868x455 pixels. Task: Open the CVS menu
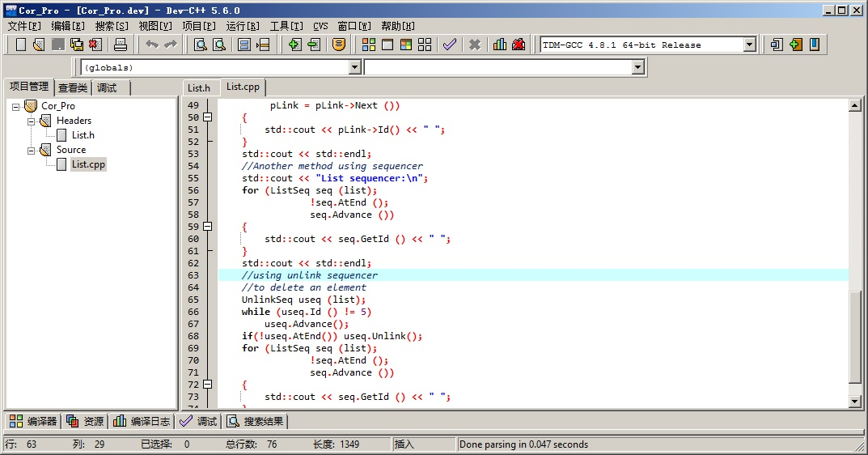coord(320,26)
